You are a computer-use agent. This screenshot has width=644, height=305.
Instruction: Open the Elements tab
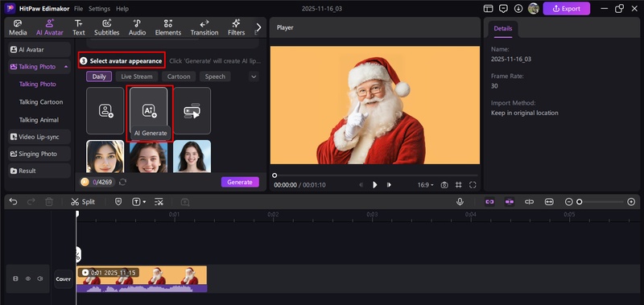tap(168, 27)
